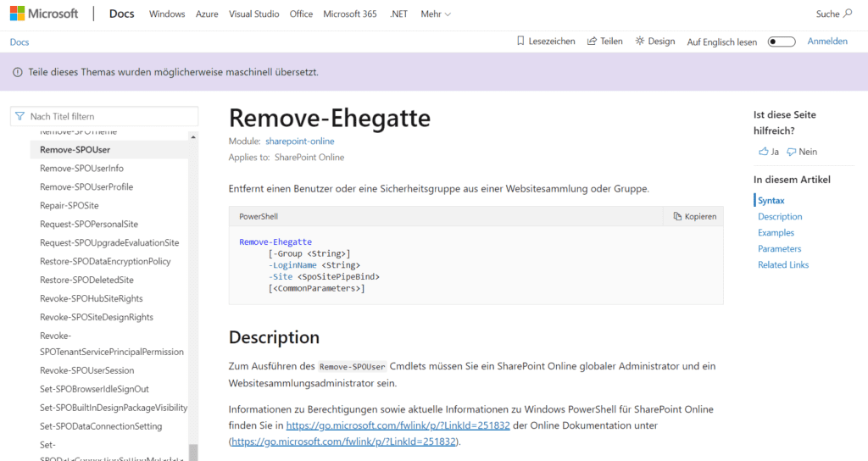This screenshot has height=461, width=868.
Task: Open the Windows menu item
Action: click(x=167, y=14)
